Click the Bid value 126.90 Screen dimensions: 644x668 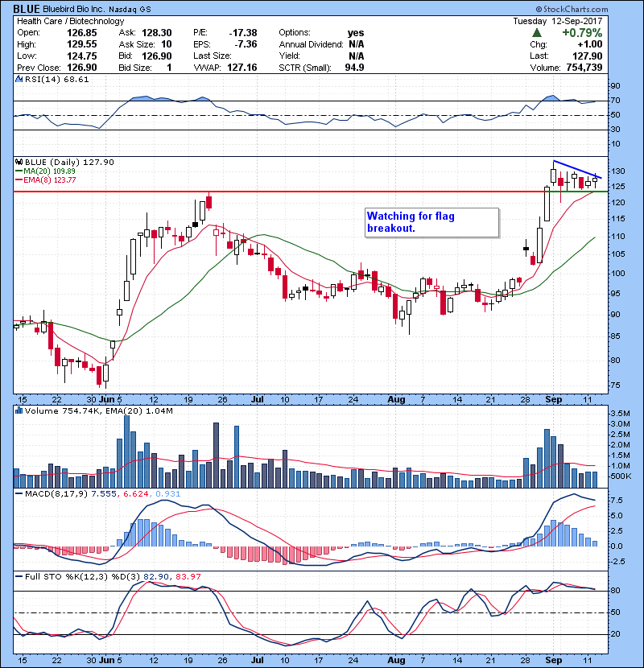click(x=157, y=56)
